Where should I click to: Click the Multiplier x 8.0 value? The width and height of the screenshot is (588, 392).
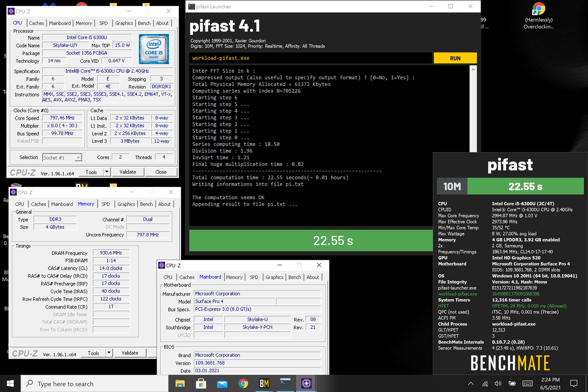(62, 126)
